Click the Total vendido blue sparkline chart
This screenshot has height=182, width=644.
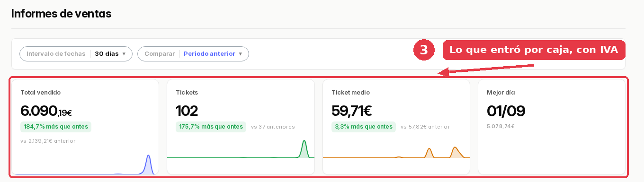[85, 164]
